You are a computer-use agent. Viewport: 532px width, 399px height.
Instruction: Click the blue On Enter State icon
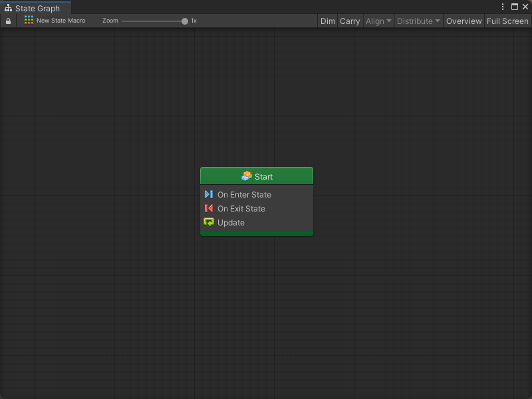coord(209,195)
